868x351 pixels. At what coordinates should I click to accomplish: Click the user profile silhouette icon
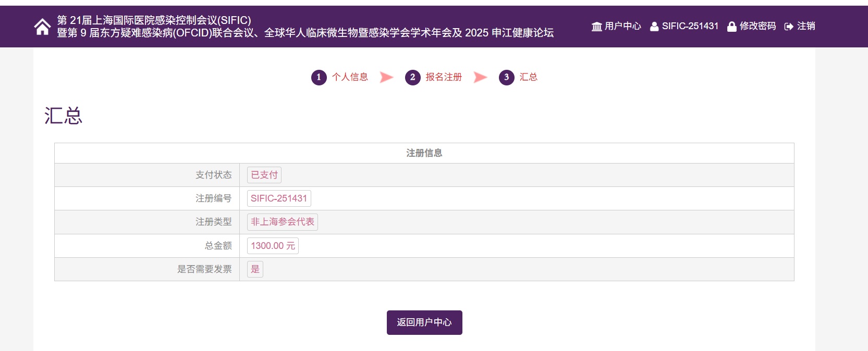coord(654,27)
